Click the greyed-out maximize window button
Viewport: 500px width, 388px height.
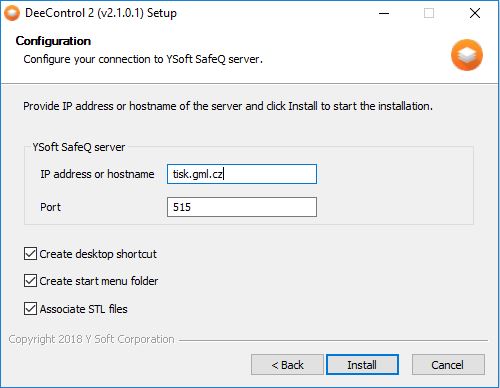429,13
